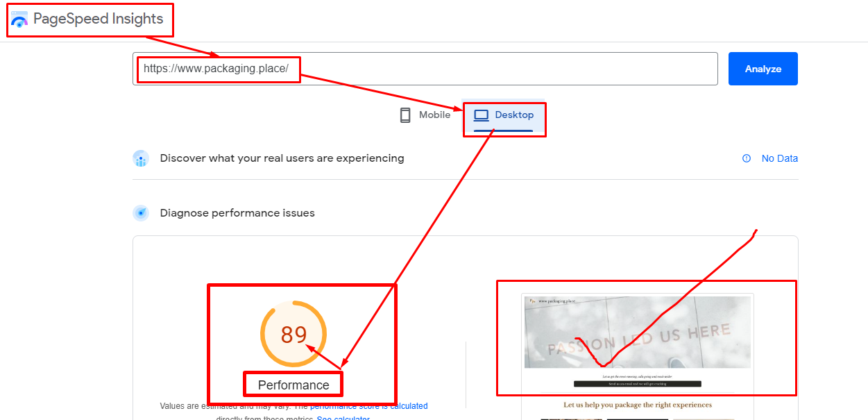Image resolution: width=868 pixels, height=420 pixels.
Task: Click the desktop laptop icon
Action: click(482, 115)
